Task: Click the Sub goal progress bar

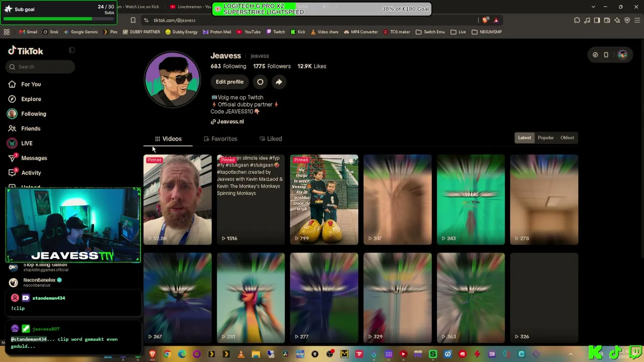Action: pos(59,19)
